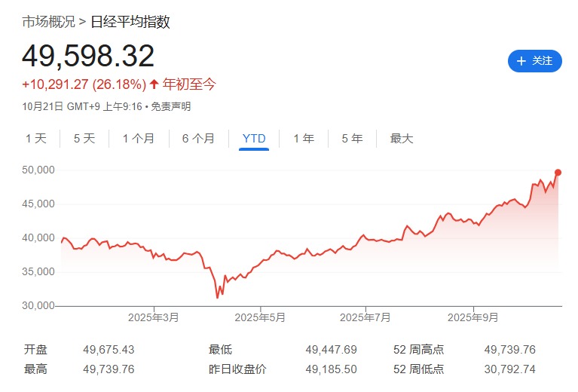The image size is (578, 392).
Task: Choose the 1 年 range tab
Action: (x=304, y=139)
